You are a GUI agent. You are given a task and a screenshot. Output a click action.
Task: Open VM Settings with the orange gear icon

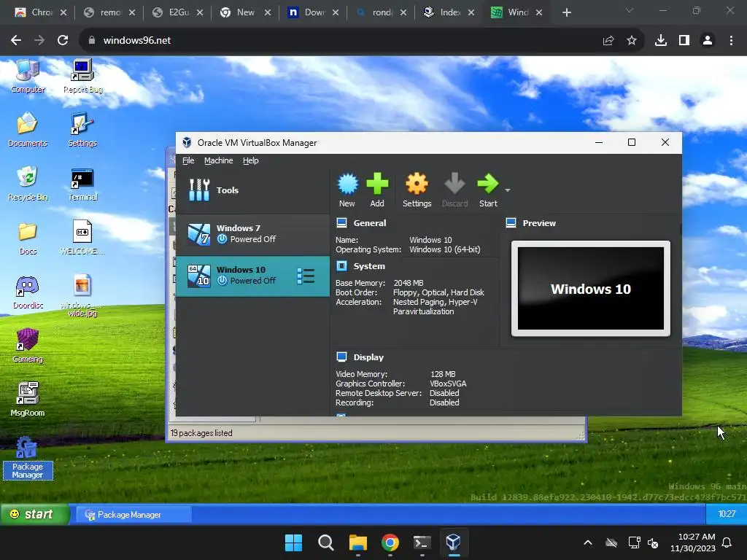coord(417,190)
